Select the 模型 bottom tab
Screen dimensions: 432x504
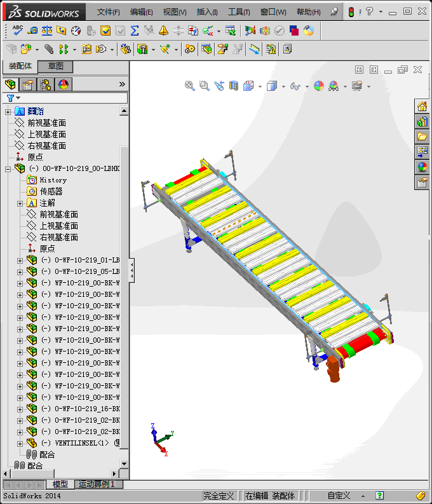(60, 484)
